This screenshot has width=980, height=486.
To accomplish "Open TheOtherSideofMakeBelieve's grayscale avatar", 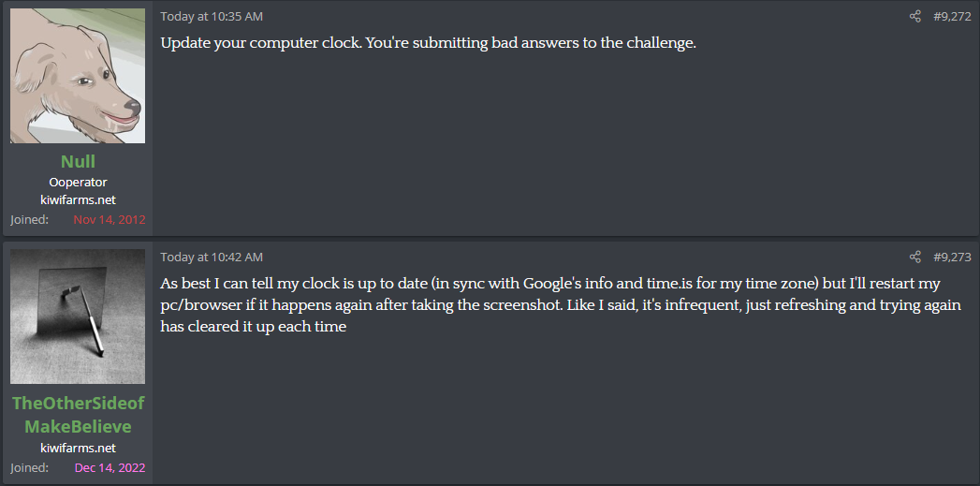I will pos(78,317).
